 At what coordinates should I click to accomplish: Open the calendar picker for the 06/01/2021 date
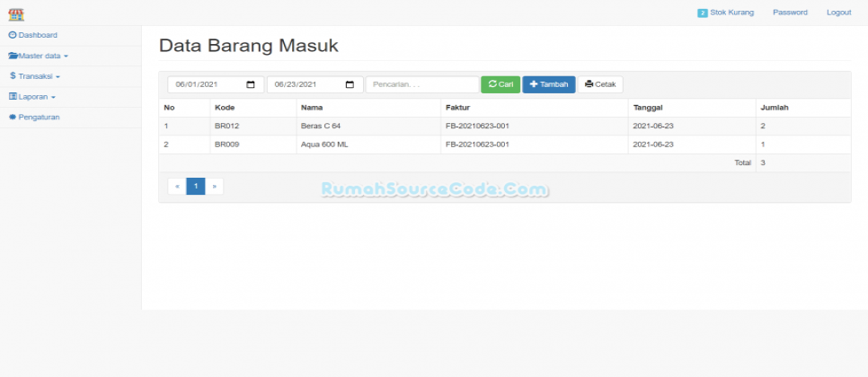pyautogui.click(x=251, y=84)
